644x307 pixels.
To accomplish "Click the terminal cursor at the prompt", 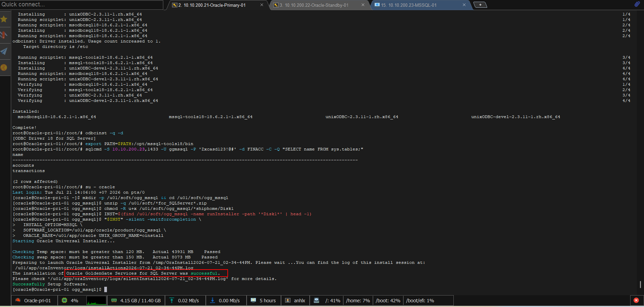I will (x=106, y=289).
